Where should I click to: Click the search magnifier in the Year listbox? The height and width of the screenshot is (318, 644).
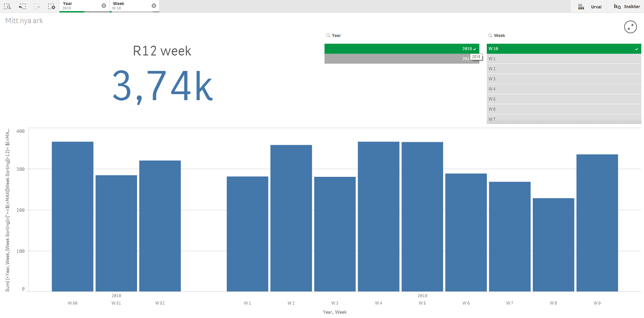coord(328,35)
